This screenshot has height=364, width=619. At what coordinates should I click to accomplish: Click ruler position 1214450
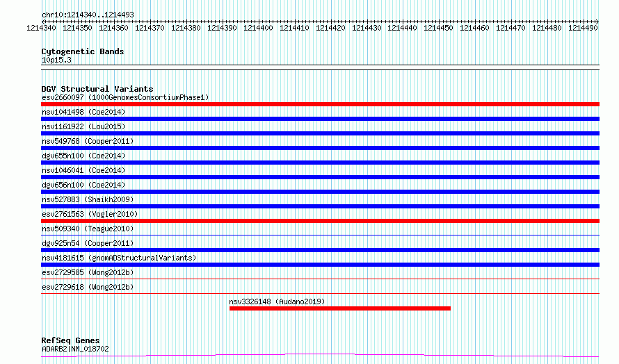(x=438, y=28)
